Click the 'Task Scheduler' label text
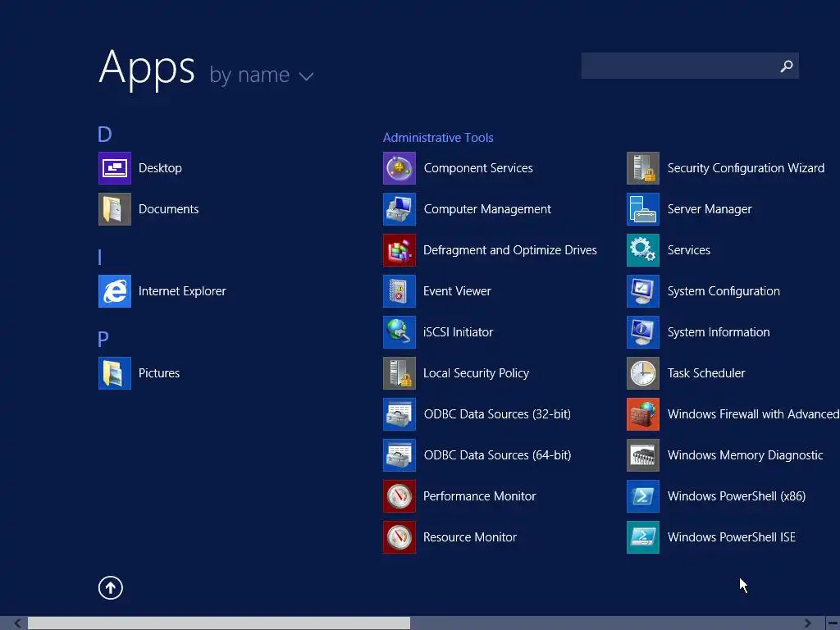Viewport: 840px width, 630px height. point(706,373)
